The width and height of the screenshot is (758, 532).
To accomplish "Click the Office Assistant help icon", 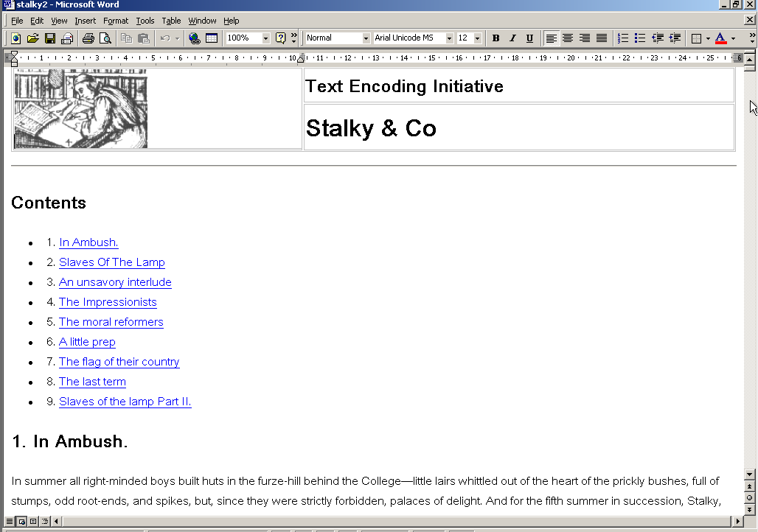I will 282,38.
